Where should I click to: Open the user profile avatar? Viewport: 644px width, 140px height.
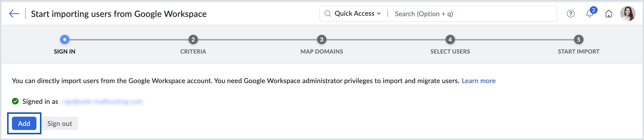(x=628, y=14)
